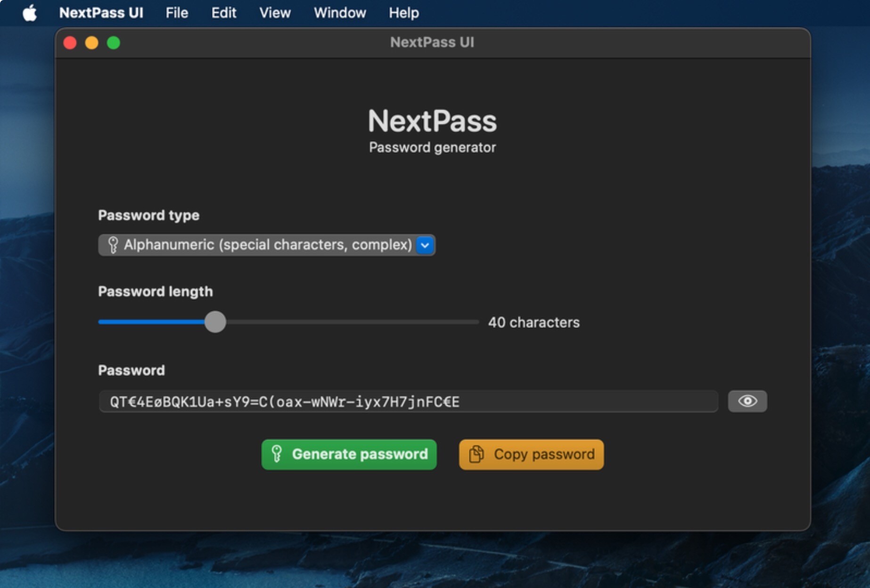Open the NextPass UI application menu
The width and height of the screenshot is (870, 588).
(x=101, y=13)
